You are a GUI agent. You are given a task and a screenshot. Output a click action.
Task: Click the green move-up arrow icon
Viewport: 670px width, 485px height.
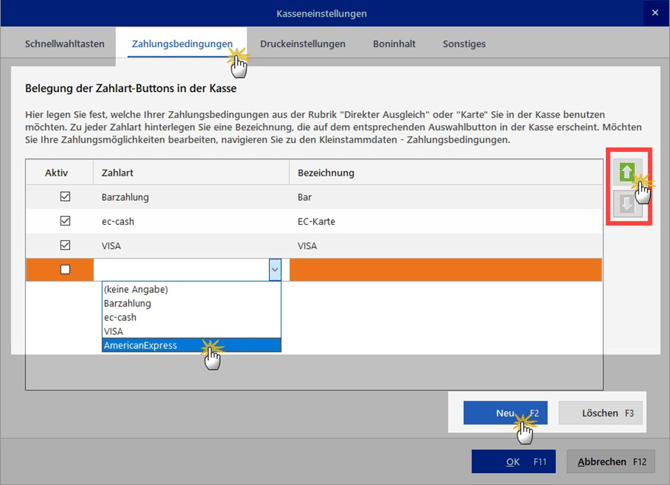click(626, 172)
